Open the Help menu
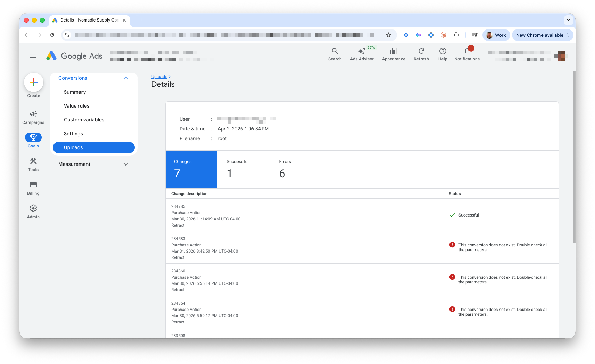This screenshot has height=364, width=595. click(443, 54)
